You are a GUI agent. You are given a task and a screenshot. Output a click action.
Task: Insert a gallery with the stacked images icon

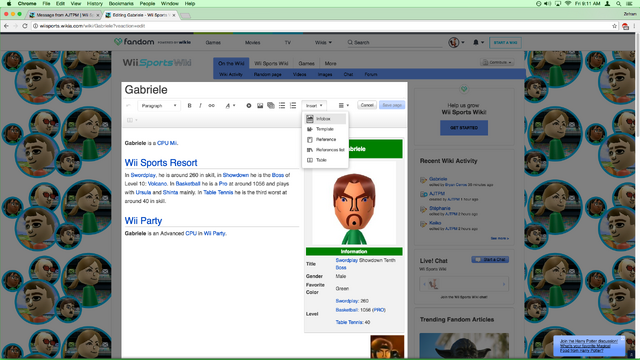271,106
